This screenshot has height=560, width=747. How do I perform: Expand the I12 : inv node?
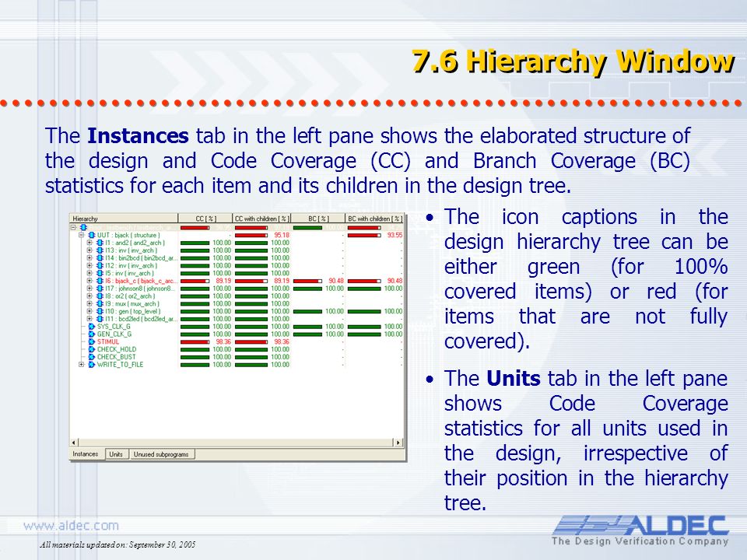click(89, 266)
